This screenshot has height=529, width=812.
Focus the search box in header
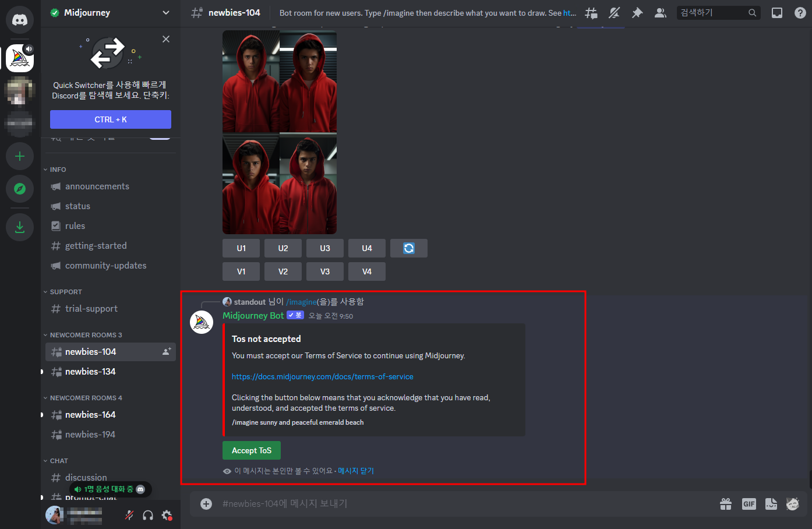click(719, 13)
